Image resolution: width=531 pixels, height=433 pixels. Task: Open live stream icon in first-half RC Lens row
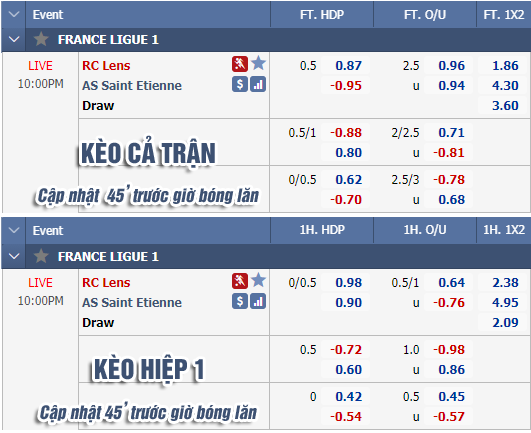click(x=240, y=281)
